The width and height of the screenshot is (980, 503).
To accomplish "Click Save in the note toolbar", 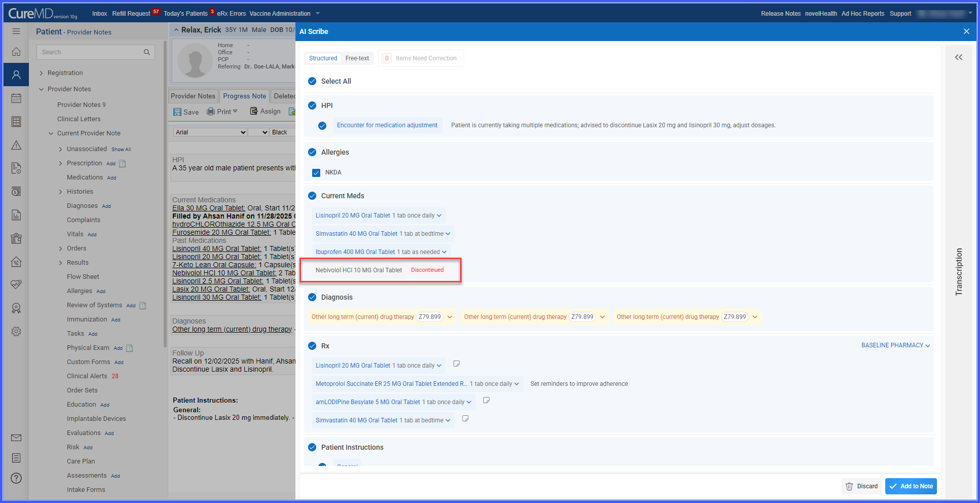I will [x=186, y=112].
